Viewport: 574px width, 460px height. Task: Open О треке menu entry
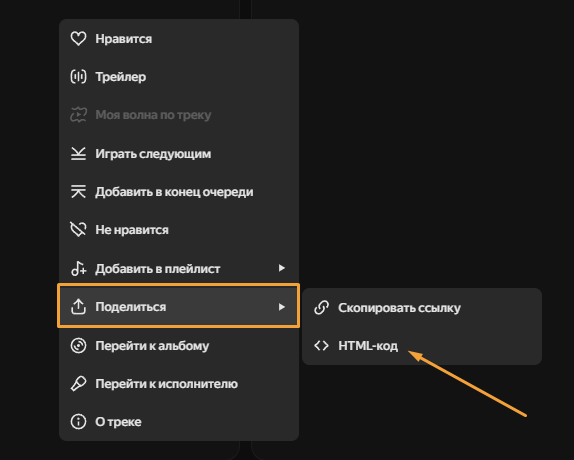pyautogui.click(x=179, y=422)
